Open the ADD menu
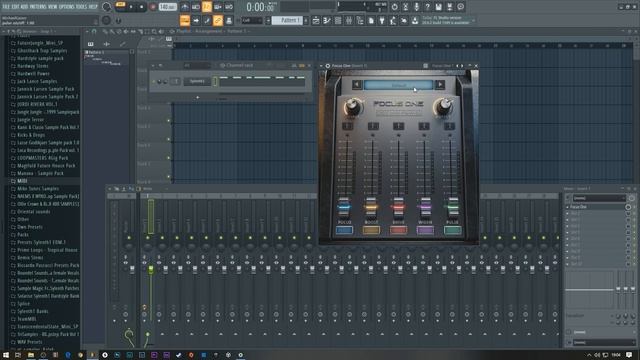The height and width of the screenshot is (360, 640). [x=24, y=7]
